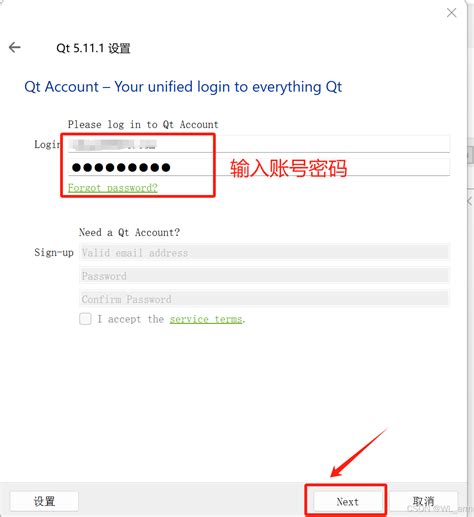
Task: Focus the Login email input field
Action: point(259,144)
